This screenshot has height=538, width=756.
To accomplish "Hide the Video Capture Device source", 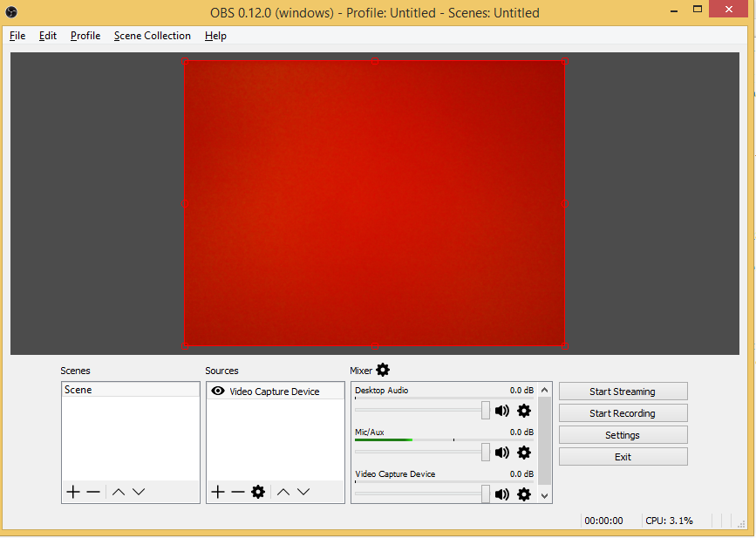I will pyautogui.click(x=218, y=392).
